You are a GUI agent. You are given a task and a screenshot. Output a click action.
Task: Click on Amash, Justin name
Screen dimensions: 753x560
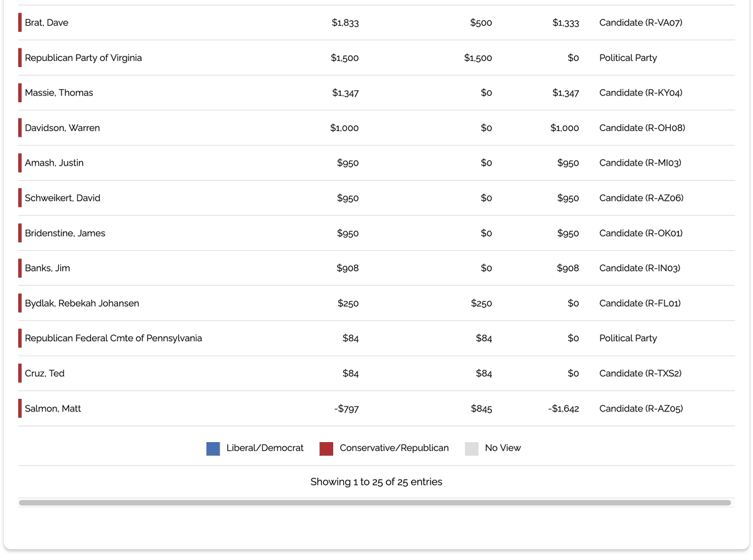pos(54,163)
